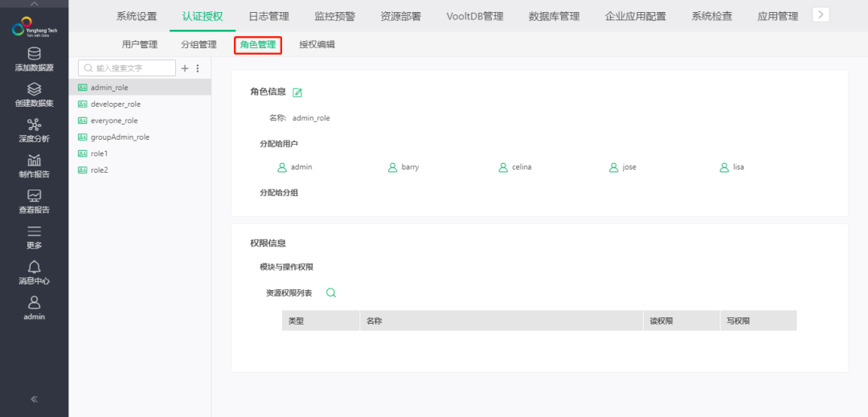Click the 模块与操作权限 label
This screenshot has width=868, height=417.
pos(287,267)
